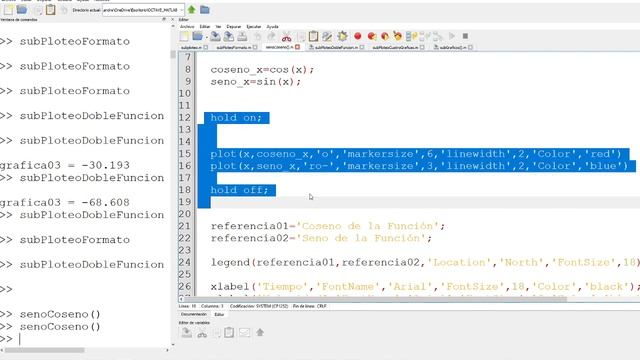Open find and replace icon in editor
Image resolution: width=640 pixels, height=360 pixels.
[327, 36]
